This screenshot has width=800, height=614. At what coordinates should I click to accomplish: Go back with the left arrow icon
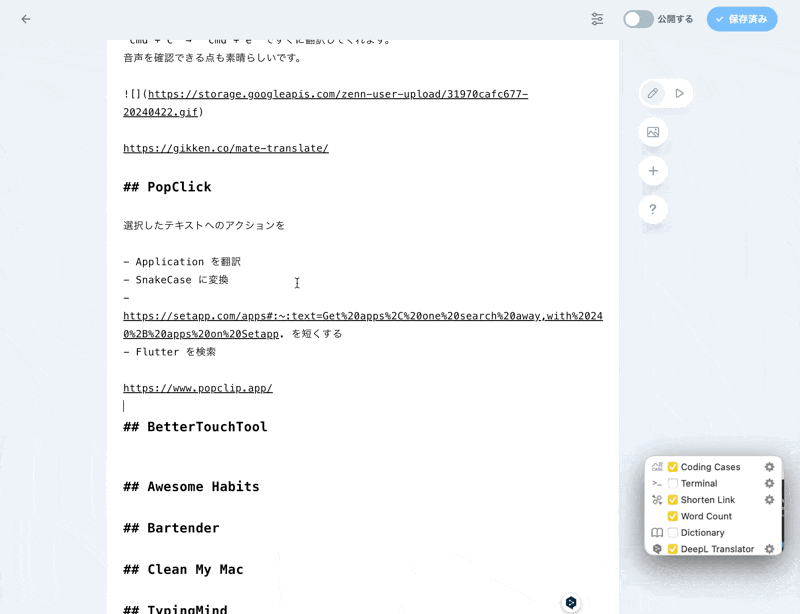[x=26, y=19]
